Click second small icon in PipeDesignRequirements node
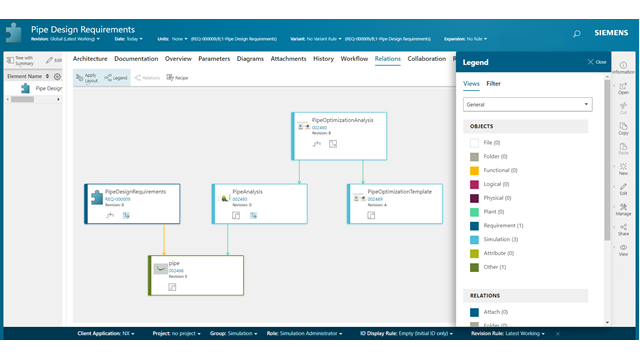The height and width of the screenshot is (360, 640). tap(126, 216)
